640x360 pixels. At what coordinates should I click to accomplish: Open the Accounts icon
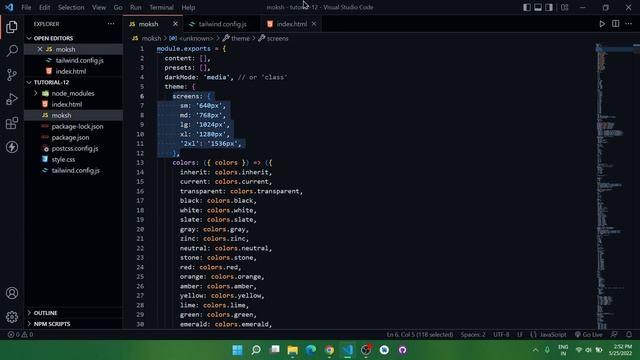tap(12, 293)
